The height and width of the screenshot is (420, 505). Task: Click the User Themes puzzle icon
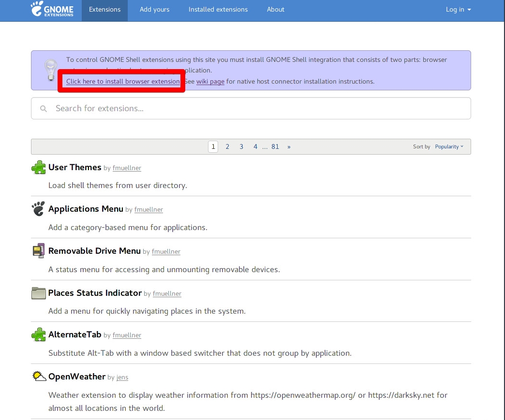pos(39,167)
